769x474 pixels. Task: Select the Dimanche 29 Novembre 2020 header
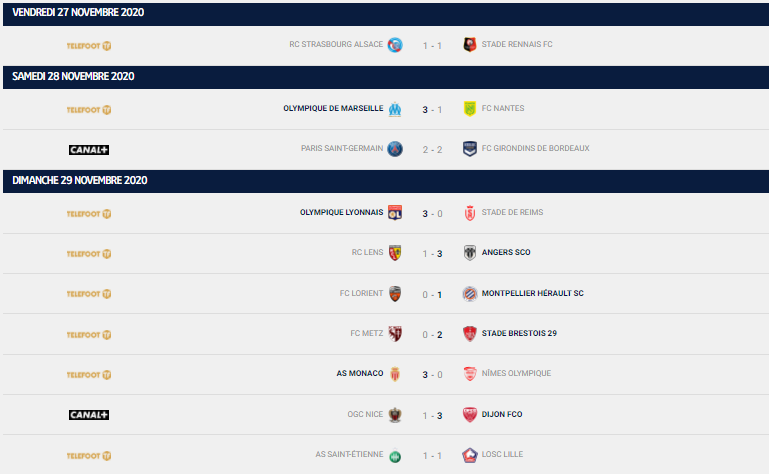(386, 181)
